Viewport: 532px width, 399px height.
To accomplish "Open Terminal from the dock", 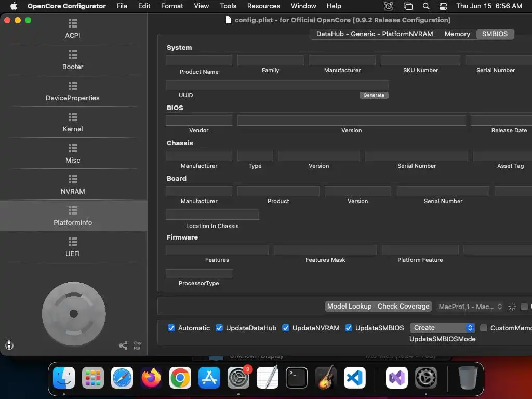I will coord(297,378).
